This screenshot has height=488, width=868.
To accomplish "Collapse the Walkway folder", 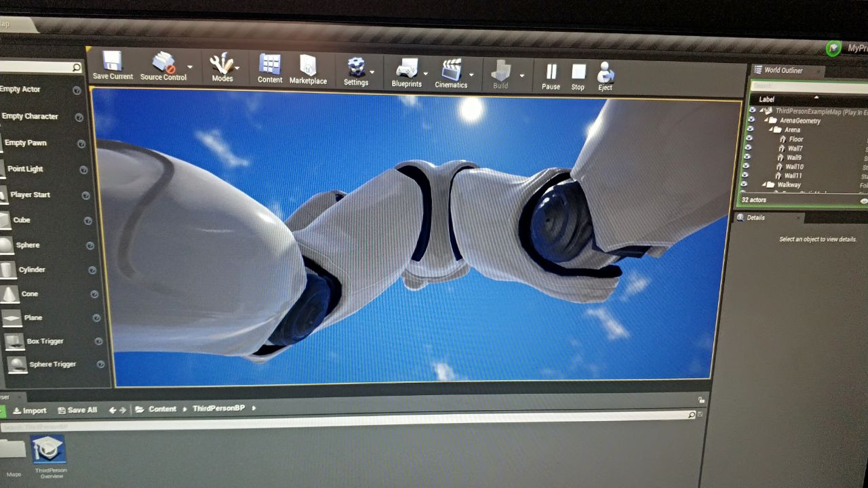I will point(764,184).
